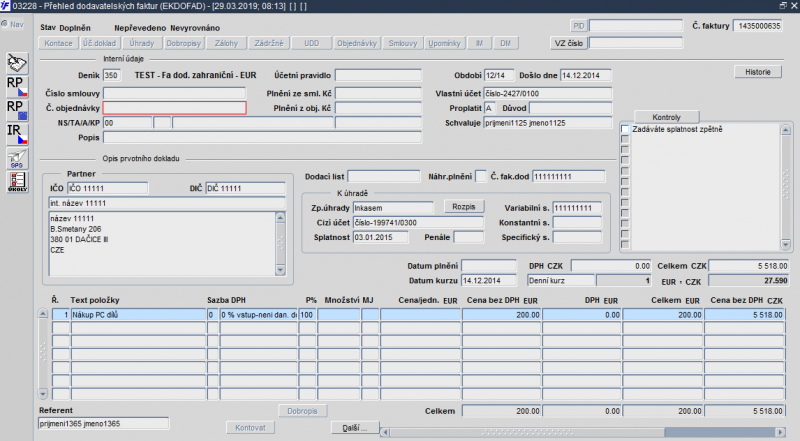
Task: Click down arrow of Kontroly list scrollbar
Action: coord(786,245)
